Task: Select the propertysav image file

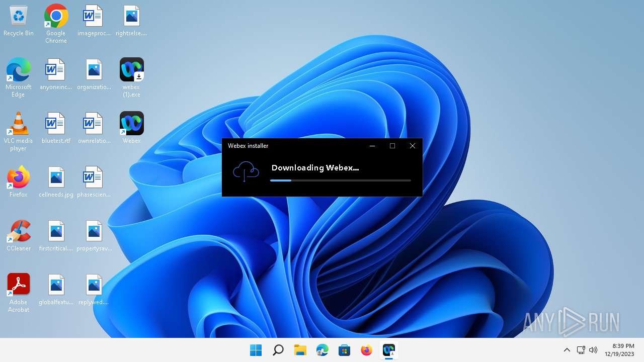Action: [94, 237]
